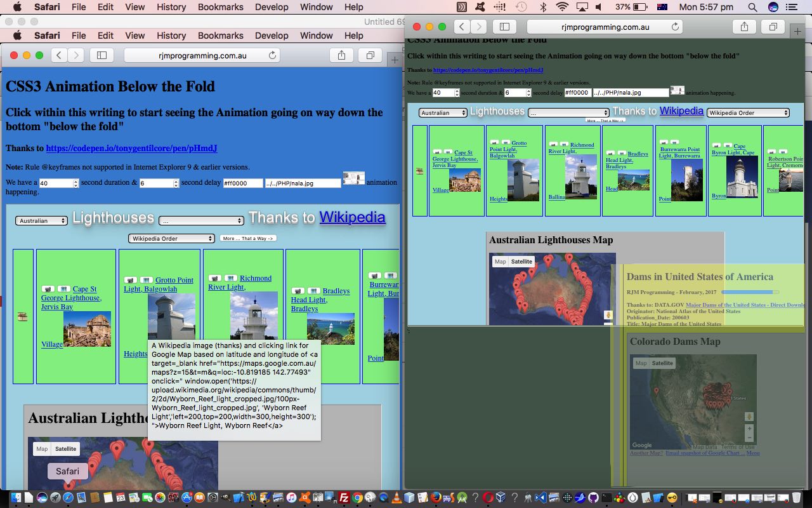
Task: Open the Wikipedia Order dropdown in the right window
Action: [748, 113]
